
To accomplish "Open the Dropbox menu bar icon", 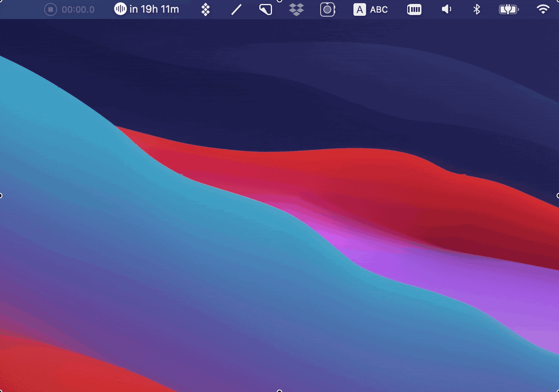I will [296, 9].
